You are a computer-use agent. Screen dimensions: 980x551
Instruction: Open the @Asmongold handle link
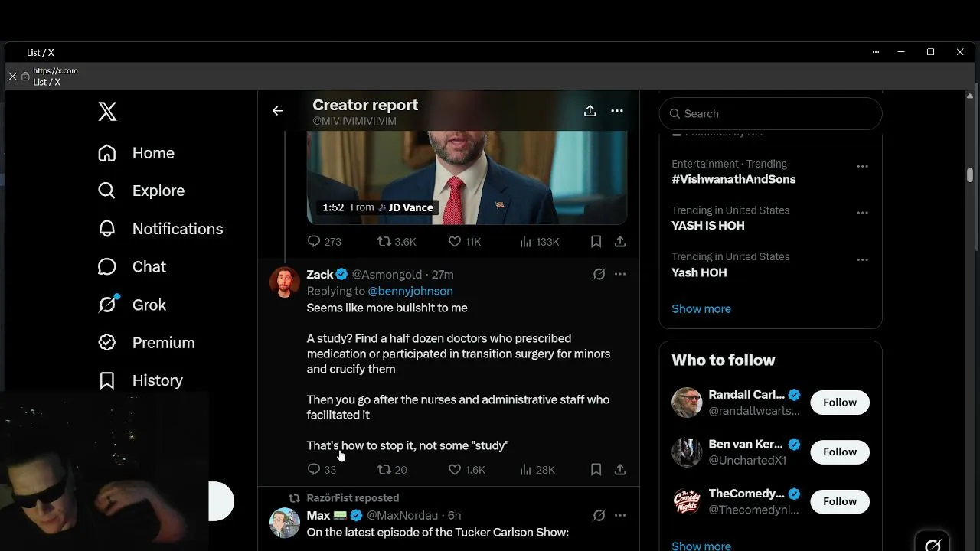click(387, 275)
